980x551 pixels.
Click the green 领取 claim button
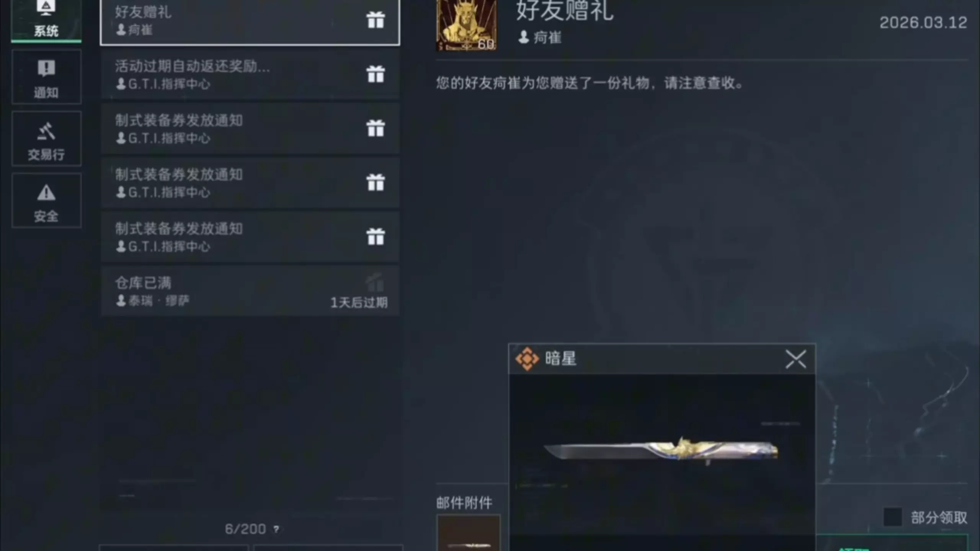[x=892, y=543]
